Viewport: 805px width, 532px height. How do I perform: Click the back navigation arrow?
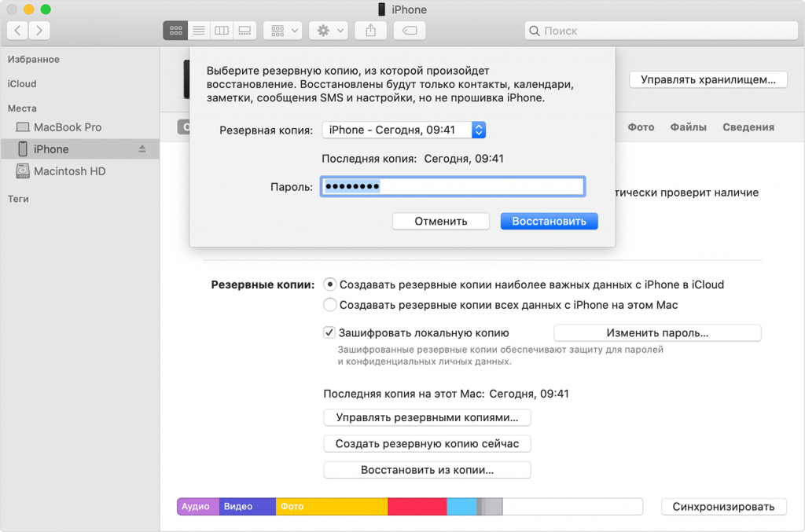pyautogui.click(x=18, y=31)
